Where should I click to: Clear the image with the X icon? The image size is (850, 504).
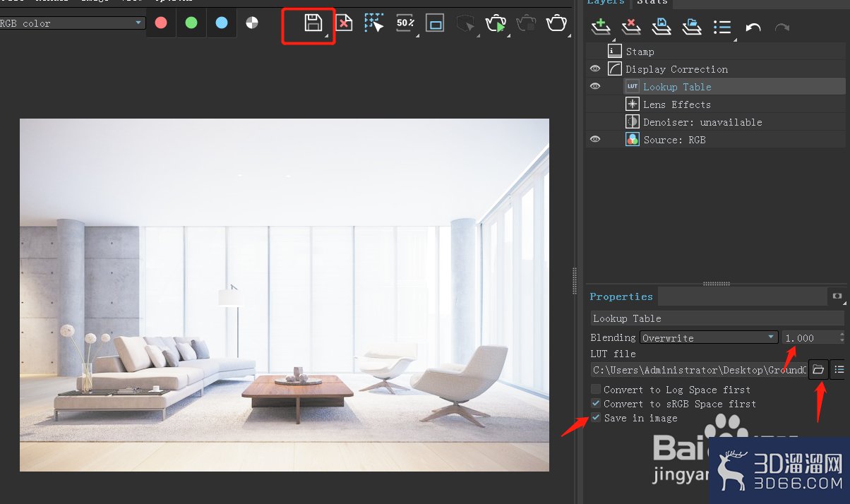pos(344,23)
